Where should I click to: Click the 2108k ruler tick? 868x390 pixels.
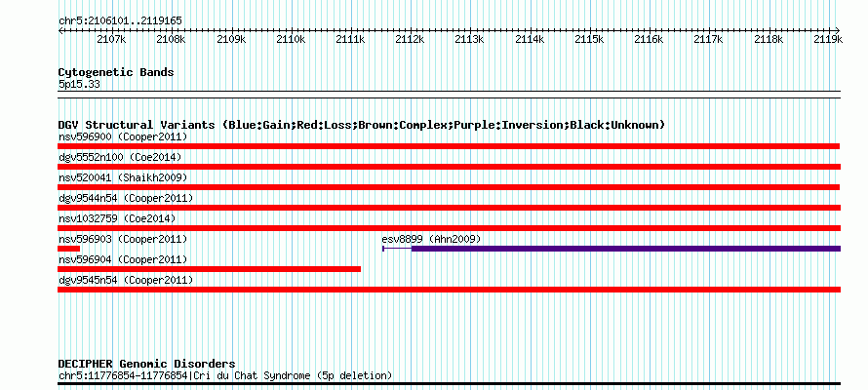tap(171, 39)
